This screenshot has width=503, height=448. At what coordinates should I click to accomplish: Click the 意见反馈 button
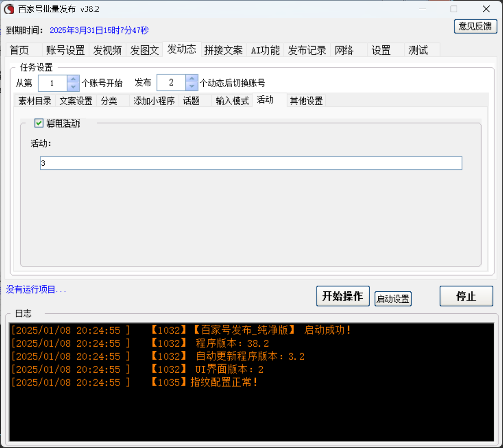pos(476,26)
